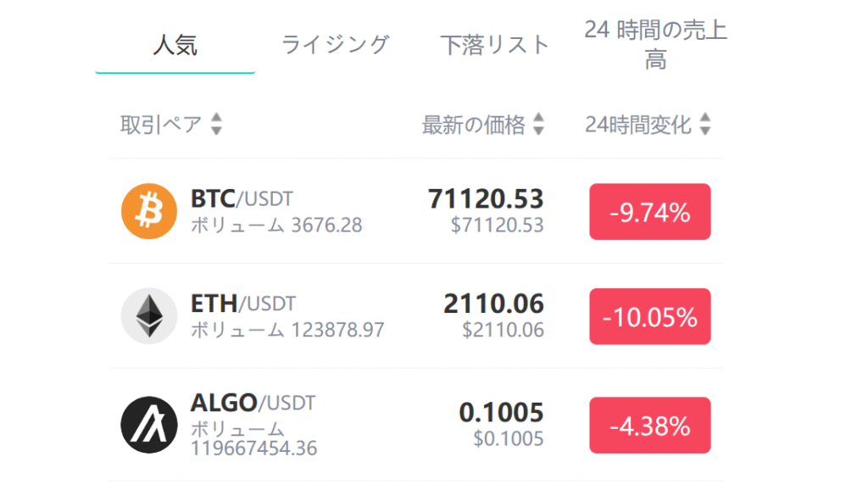This screenshot has height=490, width=868.
Task: Click the 24時間変化 column header
Action: tap(638, 125)
